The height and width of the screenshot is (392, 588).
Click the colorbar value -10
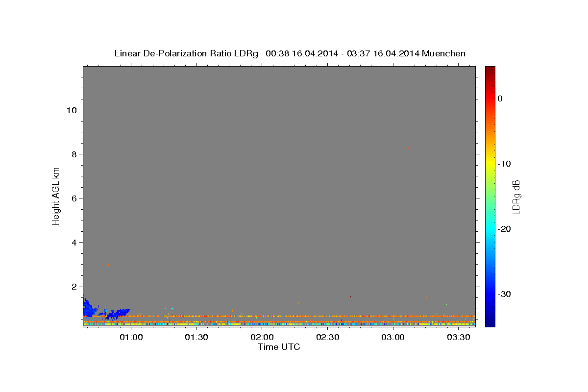(505, 164)
